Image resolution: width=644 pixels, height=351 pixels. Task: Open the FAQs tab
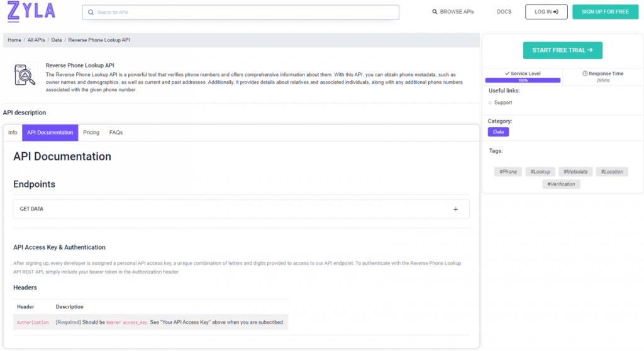[x=116, y=133]
